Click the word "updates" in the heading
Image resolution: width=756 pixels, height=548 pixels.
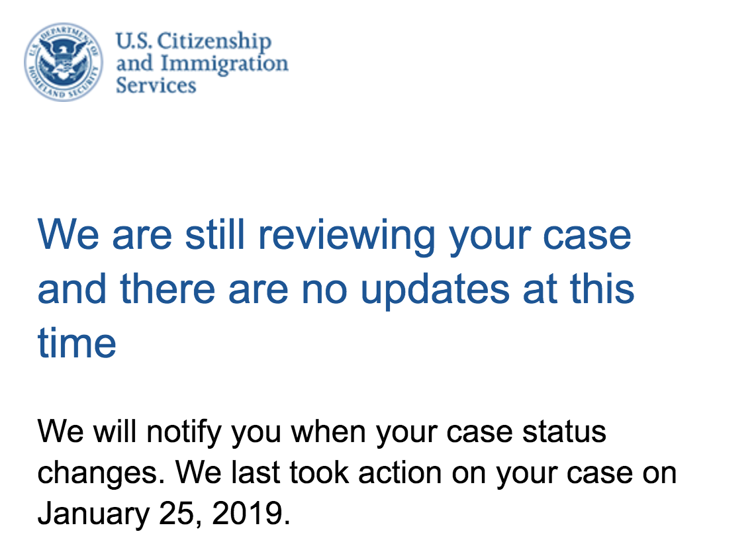point(435,291)
